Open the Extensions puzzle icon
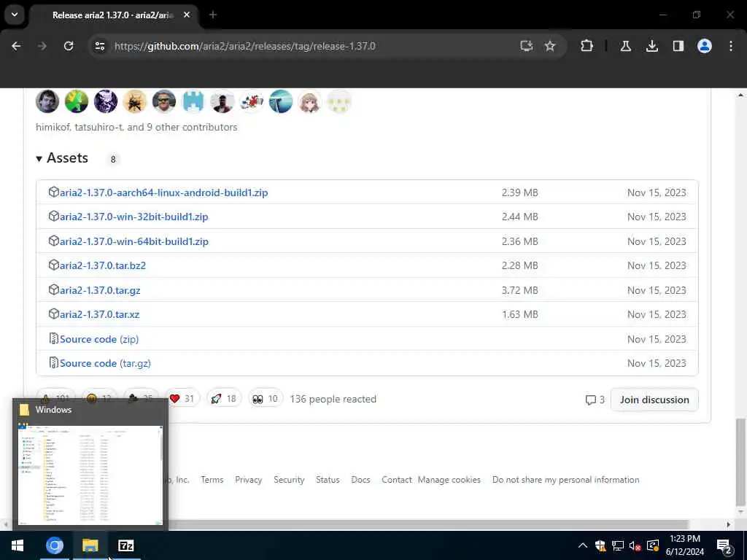The image size is (747, 560). point(587,46)
